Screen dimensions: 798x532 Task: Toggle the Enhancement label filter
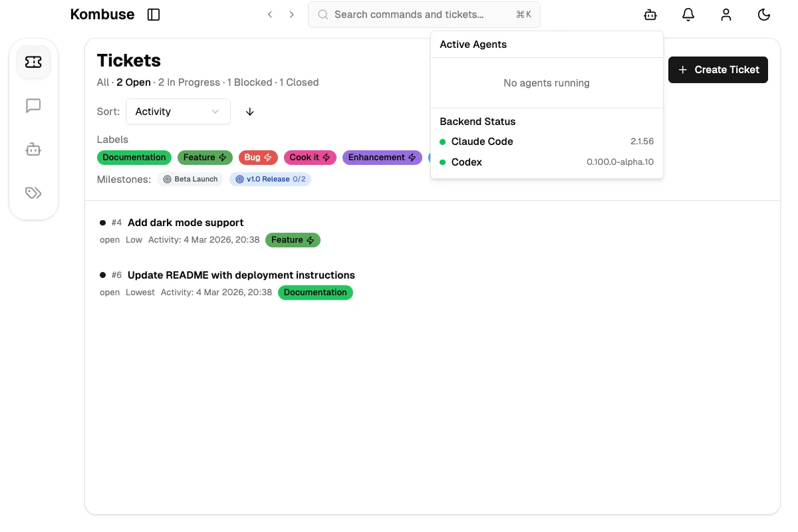pos(382,157)
